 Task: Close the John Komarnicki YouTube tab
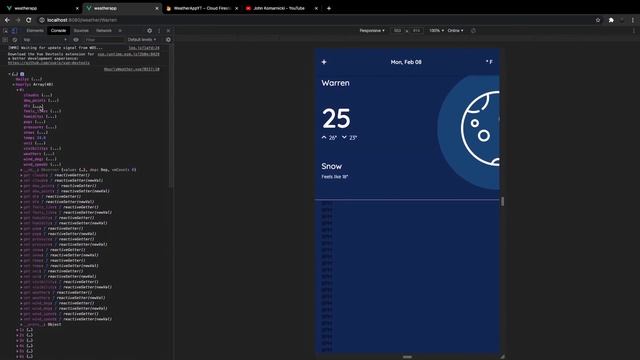(316, 8)
